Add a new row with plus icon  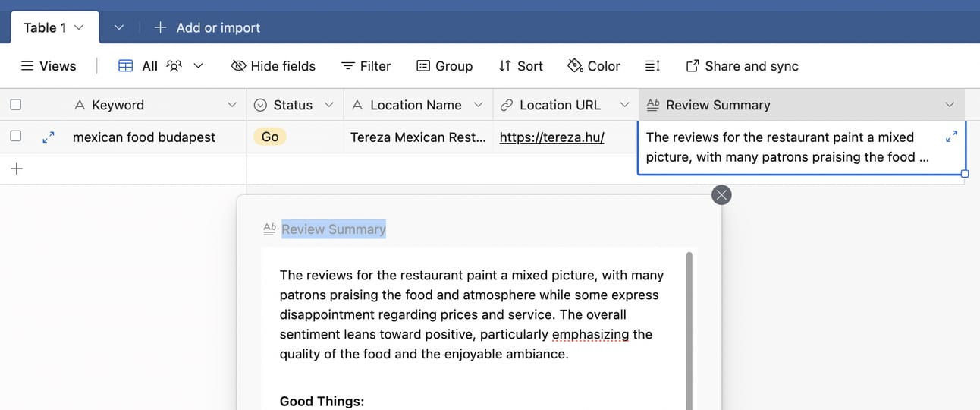coord(17,169)
